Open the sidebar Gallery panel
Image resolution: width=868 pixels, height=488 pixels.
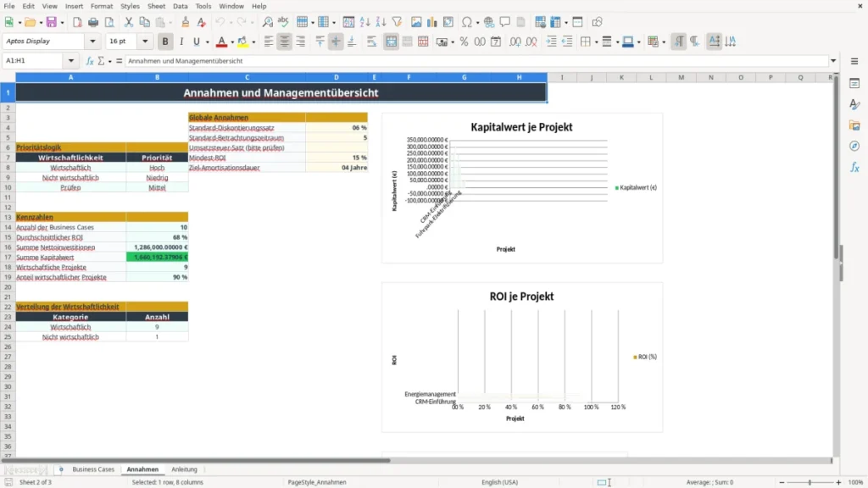pos(854,125)
